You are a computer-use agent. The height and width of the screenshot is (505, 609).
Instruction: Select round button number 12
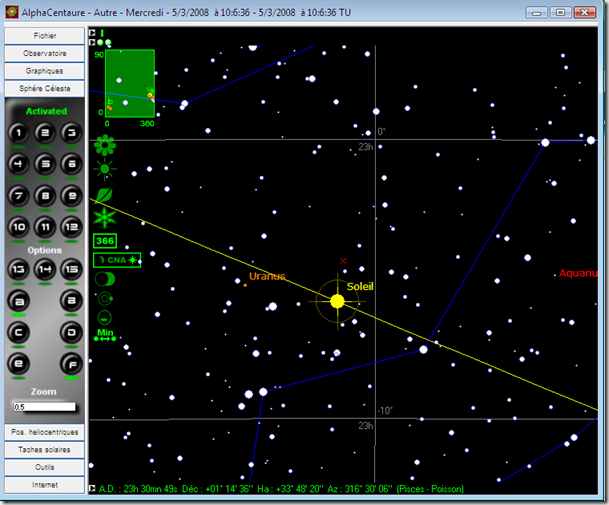71,227
